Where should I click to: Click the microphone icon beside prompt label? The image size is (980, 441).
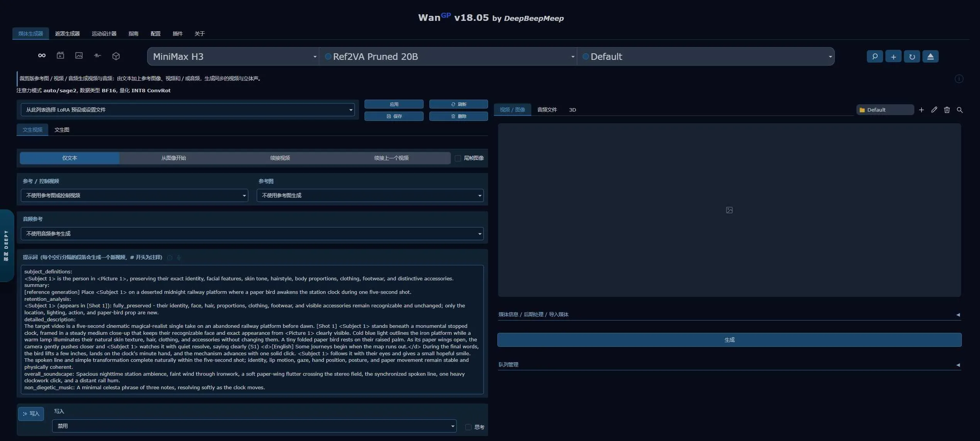pyautogui.click(x=179, y=258)
